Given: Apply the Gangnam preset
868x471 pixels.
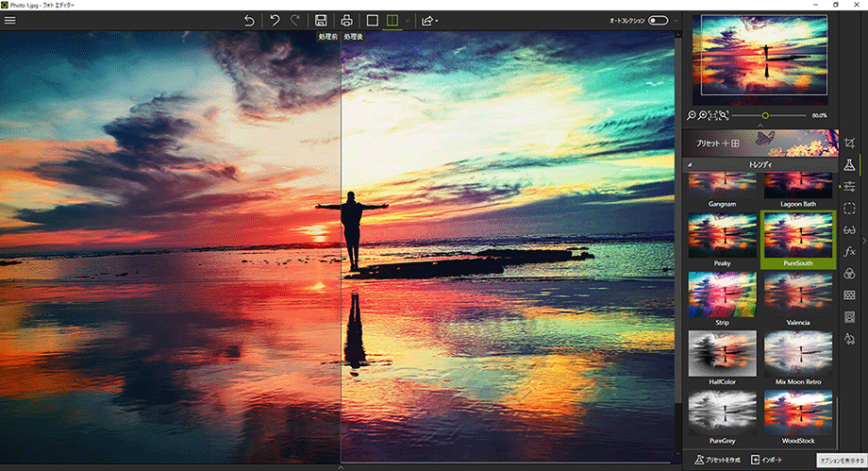Looking at the screenshot, I should [x=722, y=189].
